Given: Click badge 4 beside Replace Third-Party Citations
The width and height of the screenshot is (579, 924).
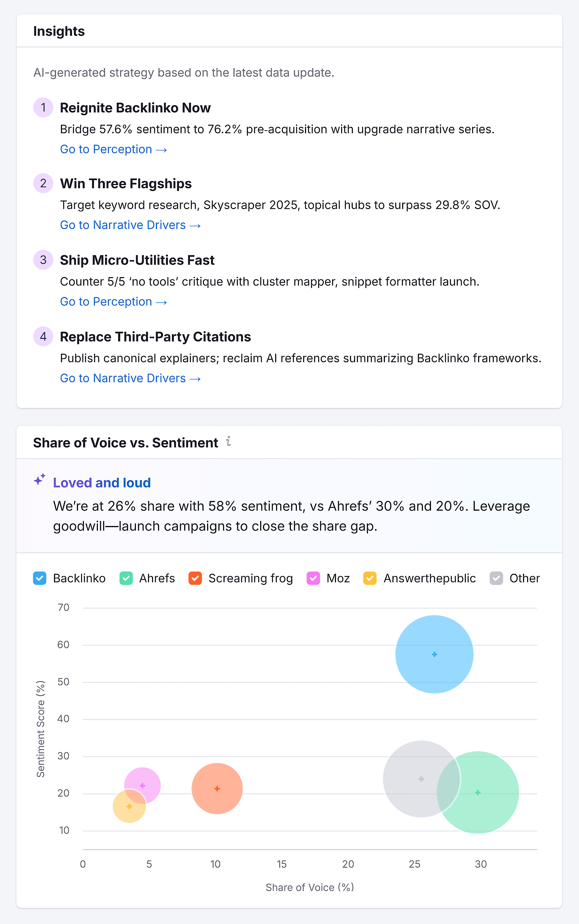Looking at the screenshot, I should click(x=43, y=337).
